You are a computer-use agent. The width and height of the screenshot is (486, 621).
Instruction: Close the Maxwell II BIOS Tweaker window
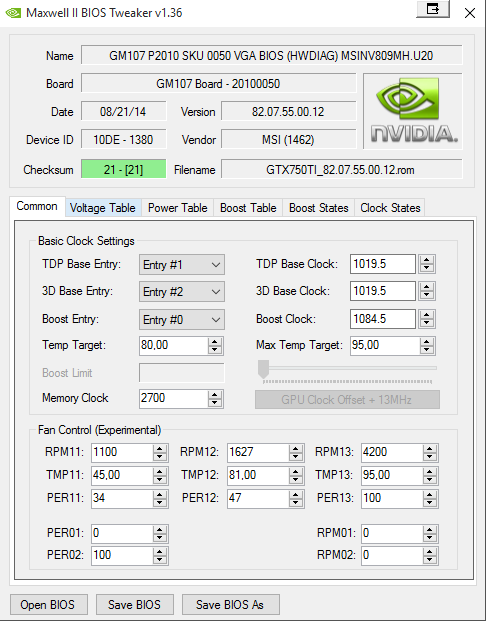(x=470, y=13)
